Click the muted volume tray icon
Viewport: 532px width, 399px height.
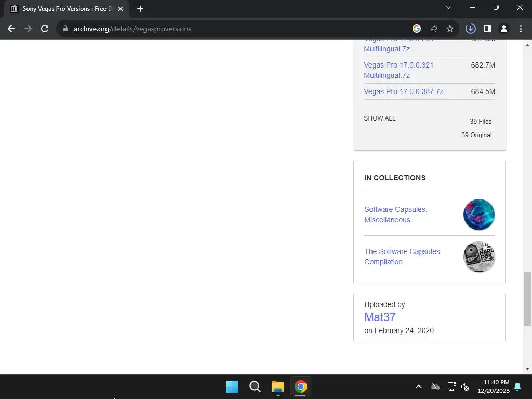click(x=465, y=387)
